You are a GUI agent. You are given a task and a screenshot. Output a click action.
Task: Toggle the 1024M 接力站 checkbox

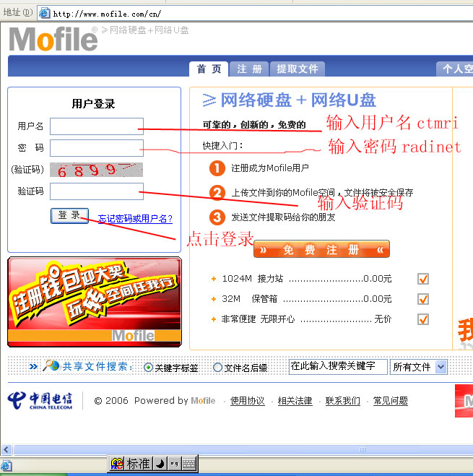(423, 279)
